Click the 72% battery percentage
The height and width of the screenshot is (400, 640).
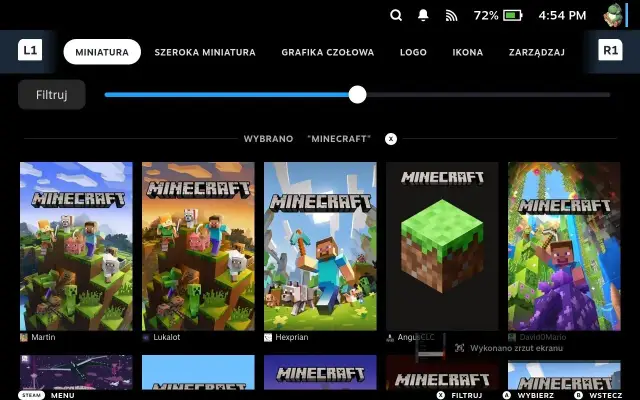(x=486, y=16)
